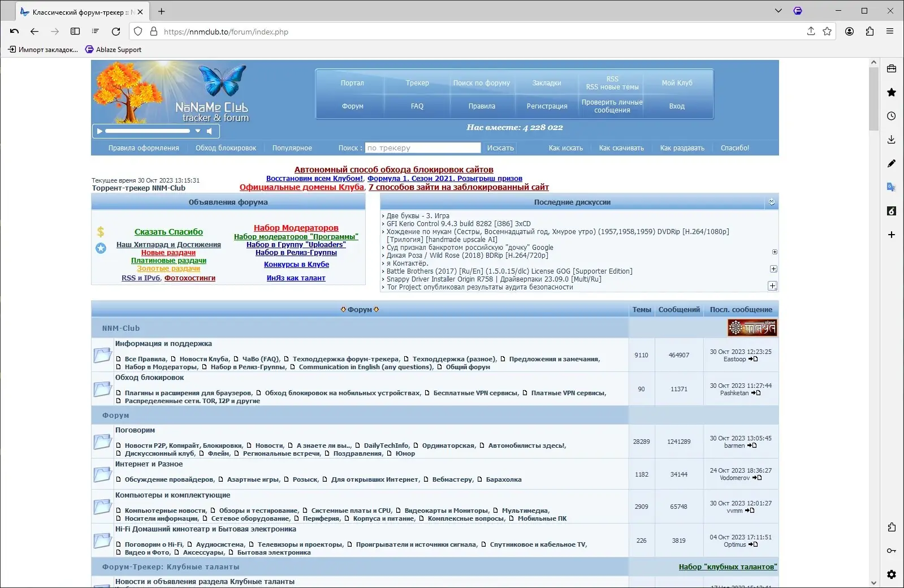Viewport: 904px width, 588px height.
Task: Open the browser hamburger menu
Action: click(x=890, y=32)
